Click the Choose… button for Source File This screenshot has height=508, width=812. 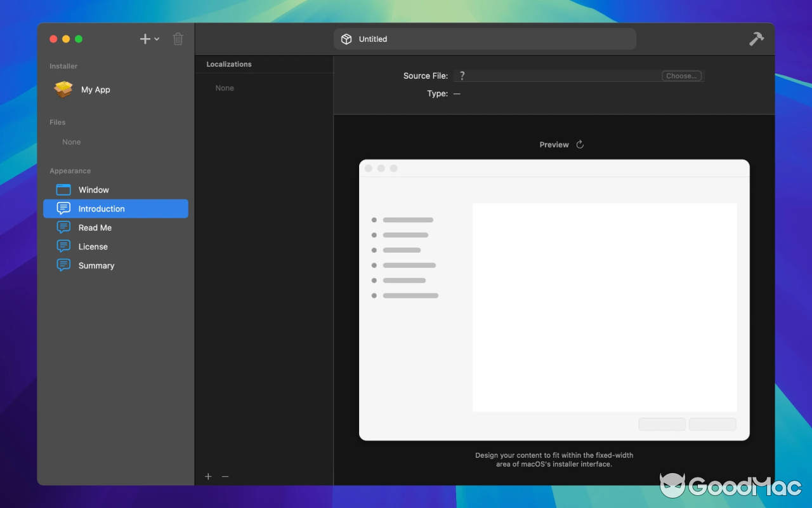point(681,76)
